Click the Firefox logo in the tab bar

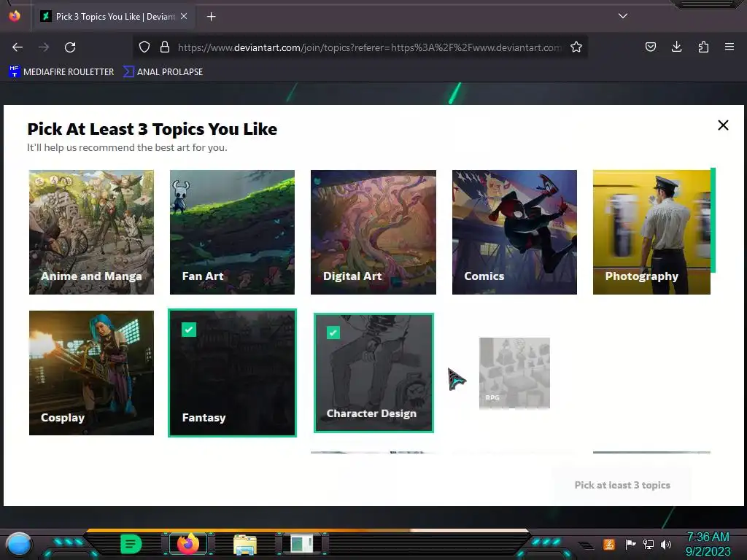[15, 16]
